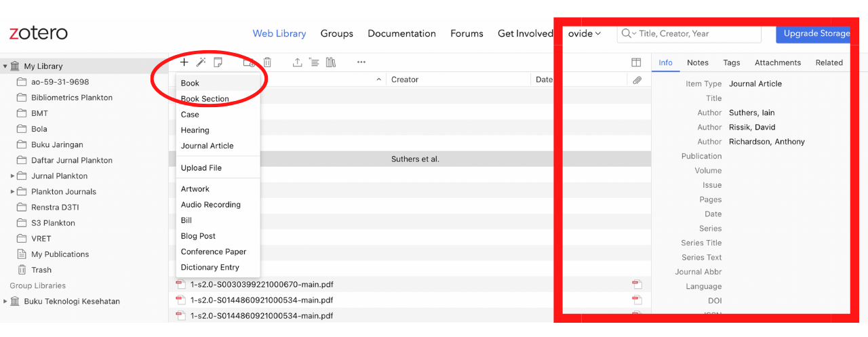Open the BMT collection
Screen dimensions: 868x337
[x=39, y=113]
